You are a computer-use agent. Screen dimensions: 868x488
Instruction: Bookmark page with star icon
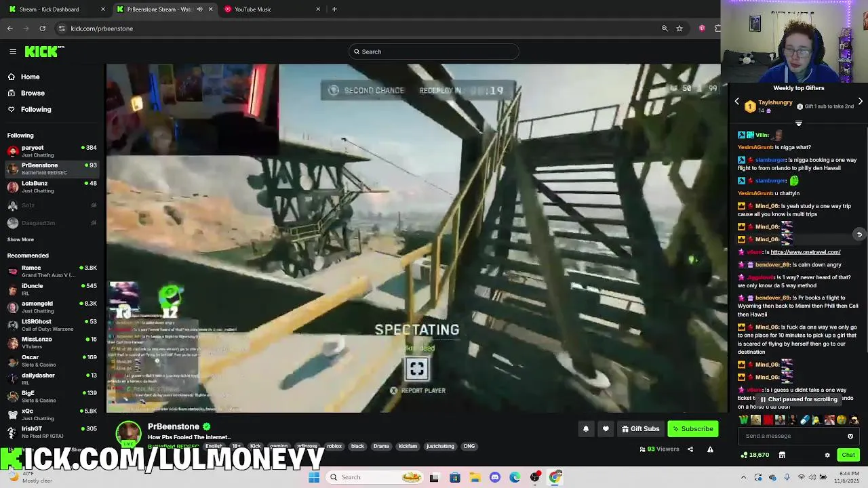click(x=679, y=28)
